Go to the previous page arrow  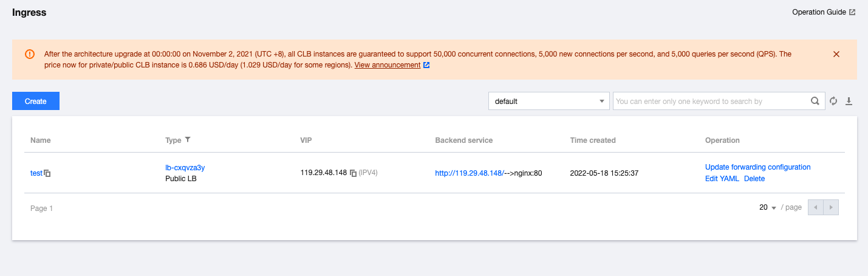[816, 207]
